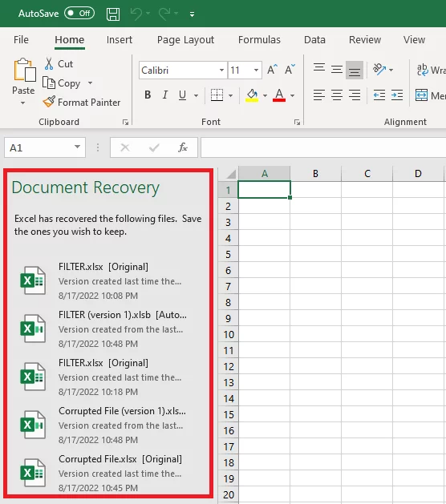Open the Calibri font name dropdown
This screenshot has width=446, height=504.
click(x=221, y=70)
